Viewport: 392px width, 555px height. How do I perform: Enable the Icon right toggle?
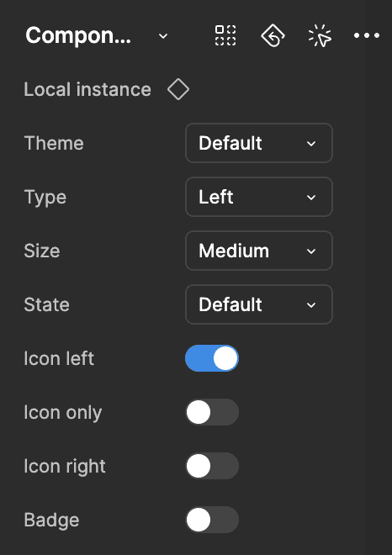click(212, 466)
